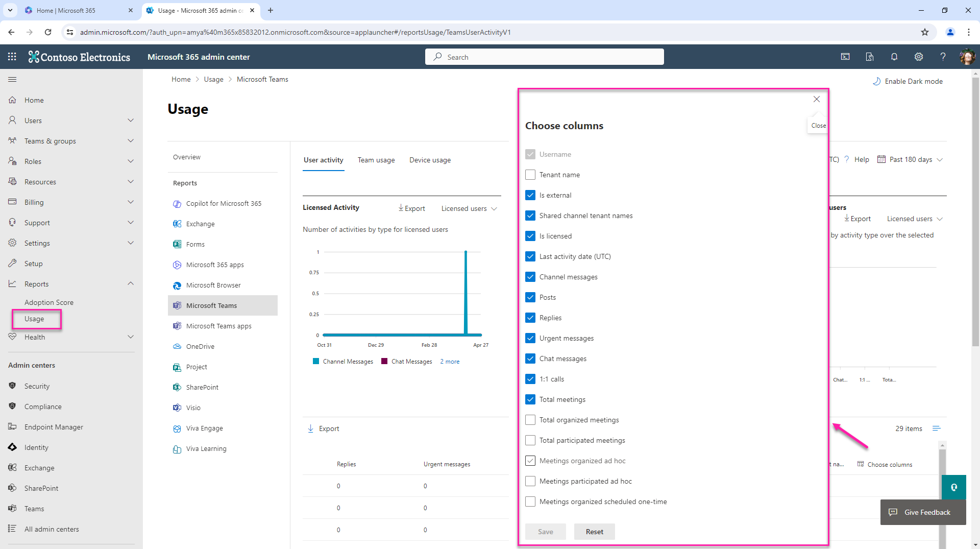Click the Save button
This screenshot has height=549, width=980.
[546, 532]
